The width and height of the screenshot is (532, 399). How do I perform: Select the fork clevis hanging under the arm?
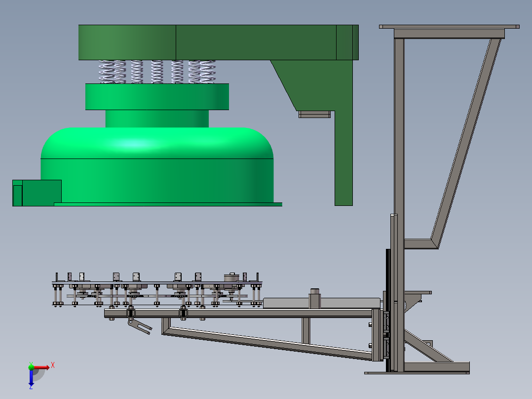pos(140,326)
